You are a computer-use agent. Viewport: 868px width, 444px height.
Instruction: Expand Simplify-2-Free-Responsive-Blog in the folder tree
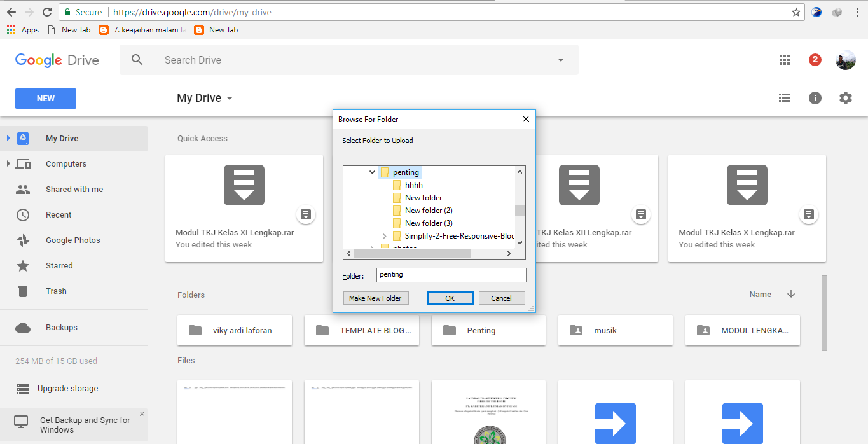(x=384, y=235)
